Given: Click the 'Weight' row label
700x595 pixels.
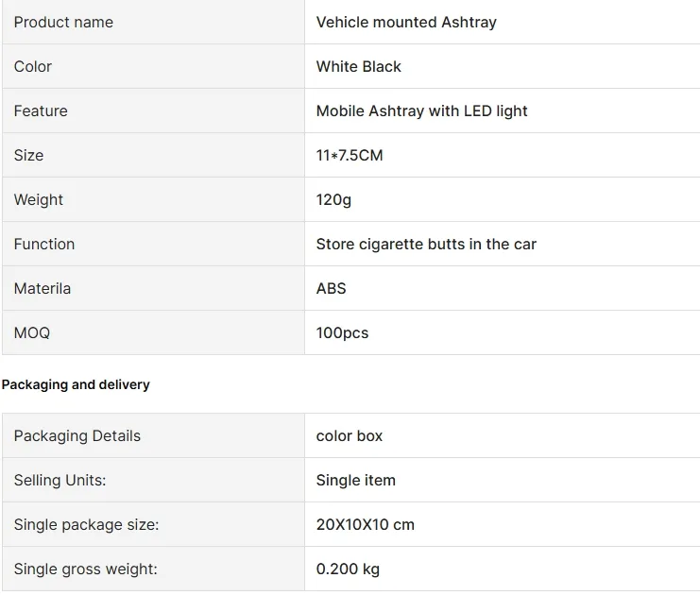Looking at the screenshot, I should click(x=39, y=199).
